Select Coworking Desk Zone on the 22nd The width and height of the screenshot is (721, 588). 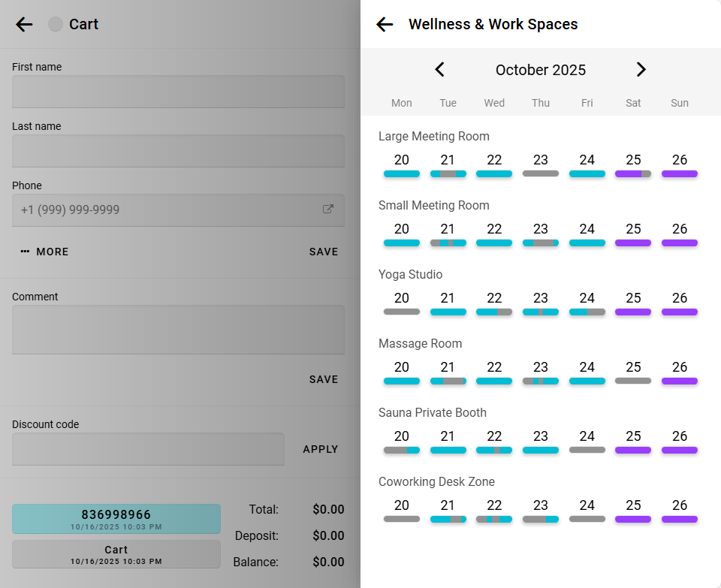(x=494, y=511)
